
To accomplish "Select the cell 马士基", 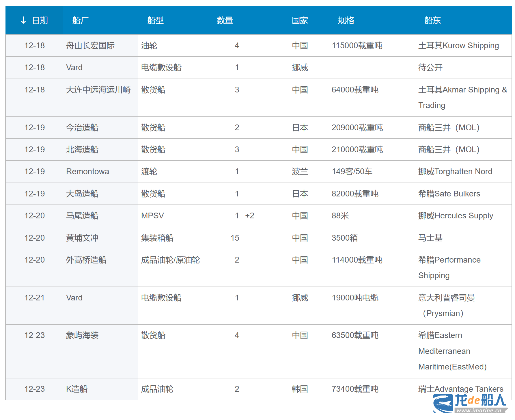I will (x=430, y=238).
